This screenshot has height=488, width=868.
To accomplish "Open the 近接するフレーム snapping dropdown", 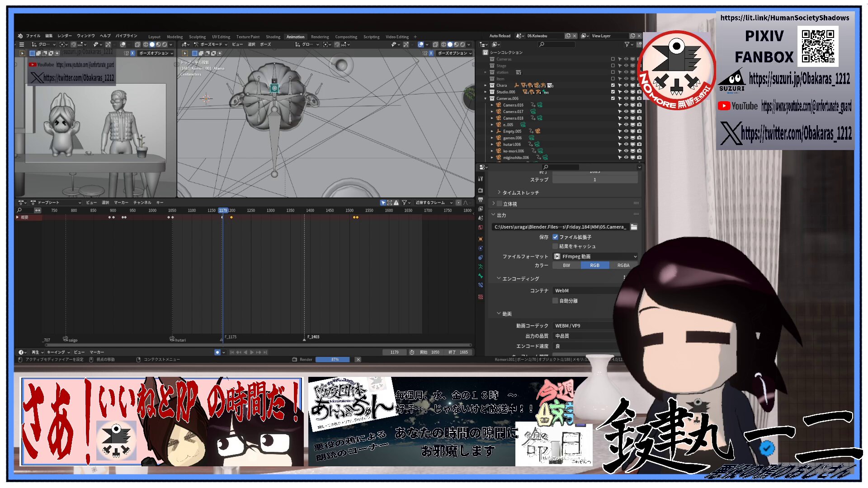I will 434,202.
